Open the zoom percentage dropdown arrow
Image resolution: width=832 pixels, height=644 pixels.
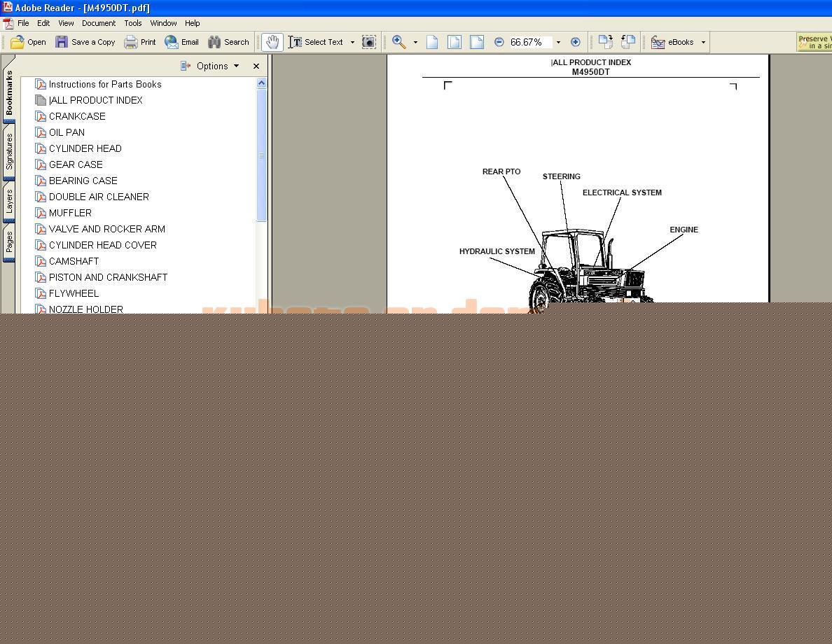click(558, 42)
